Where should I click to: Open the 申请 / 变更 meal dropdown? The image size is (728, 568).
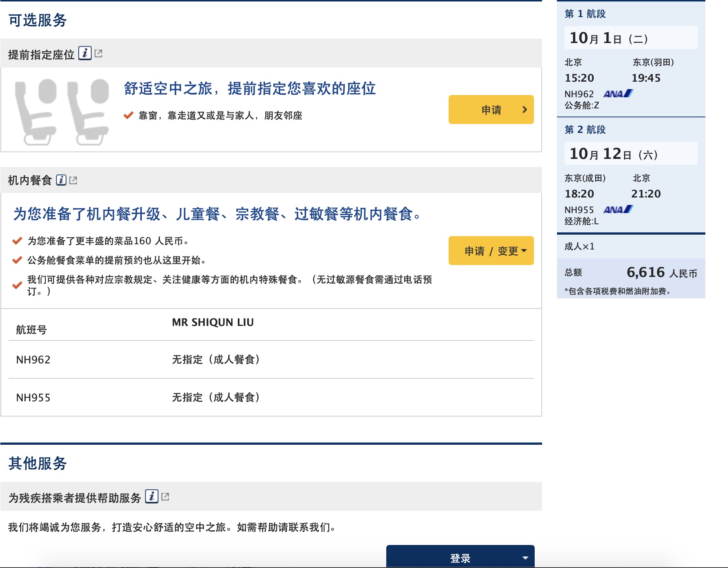point(491,251)
